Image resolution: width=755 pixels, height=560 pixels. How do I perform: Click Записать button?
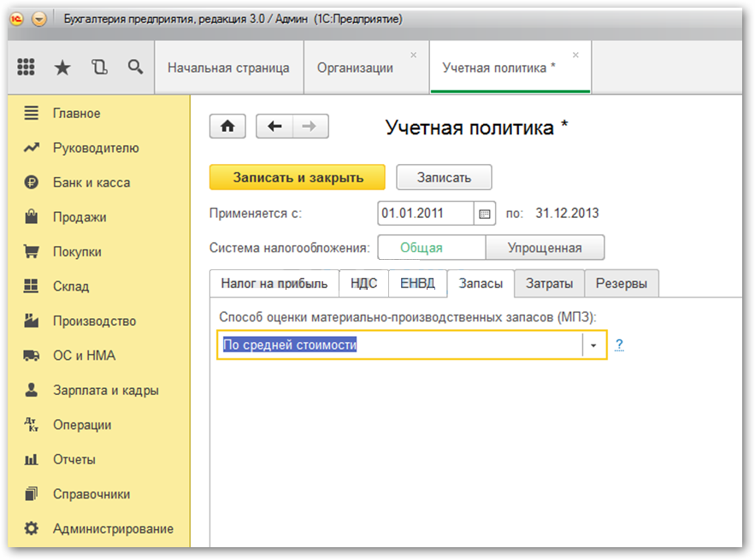tap(444, 177)
